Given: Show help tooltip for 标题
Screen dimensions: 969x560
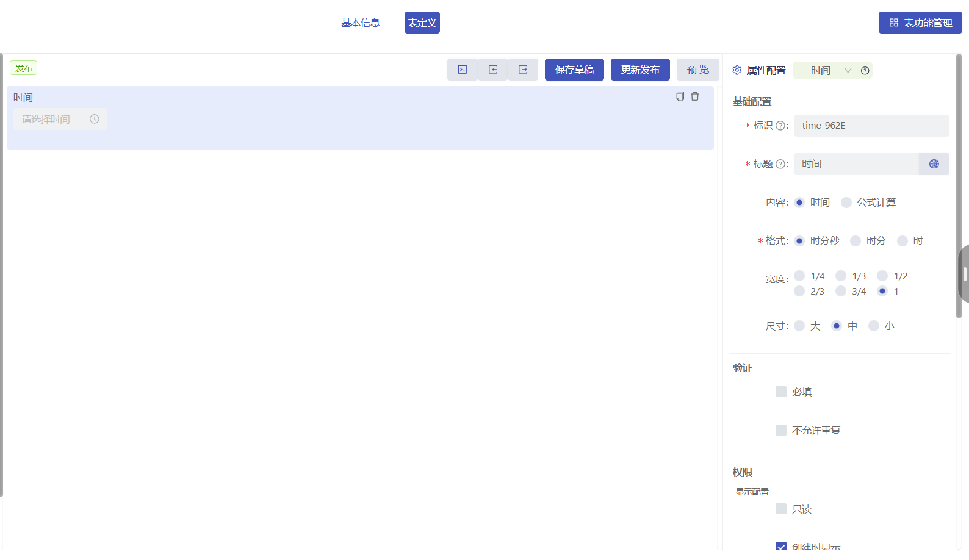Looking at the screenshot, I should [x=780, y=164].
